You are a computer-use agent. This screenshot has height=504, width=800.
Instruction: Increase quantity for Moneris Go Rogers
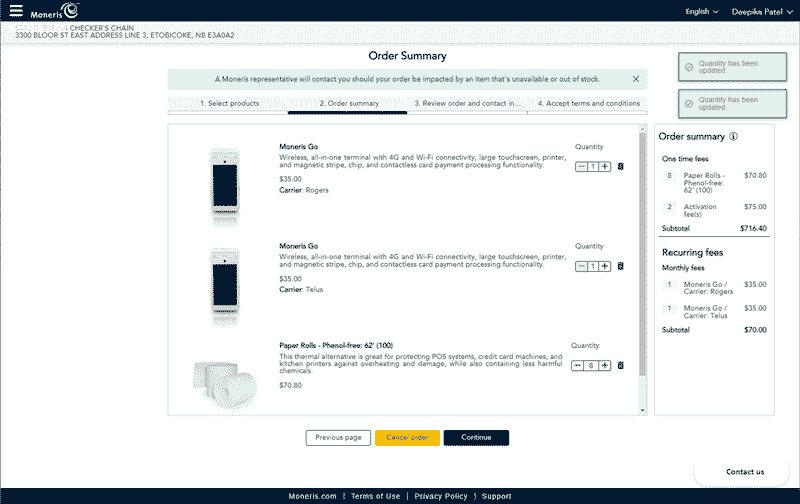[605, 167]
